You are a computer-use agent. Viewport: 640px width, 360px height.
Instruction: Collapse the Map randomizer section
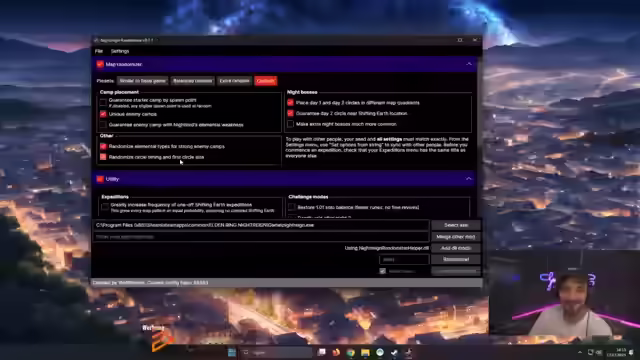(469, 64)
